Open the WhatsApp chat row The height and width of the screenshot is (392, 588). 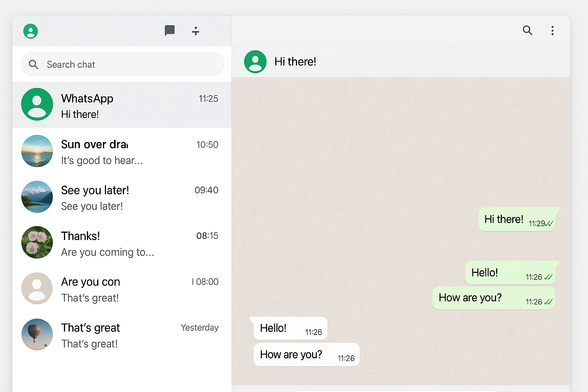pos(122,105)
